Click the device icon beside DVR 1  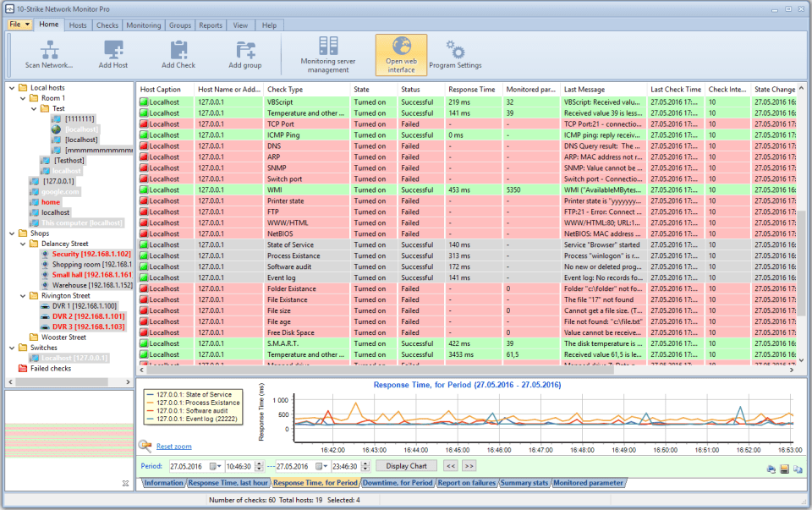[x=45, y=306]
